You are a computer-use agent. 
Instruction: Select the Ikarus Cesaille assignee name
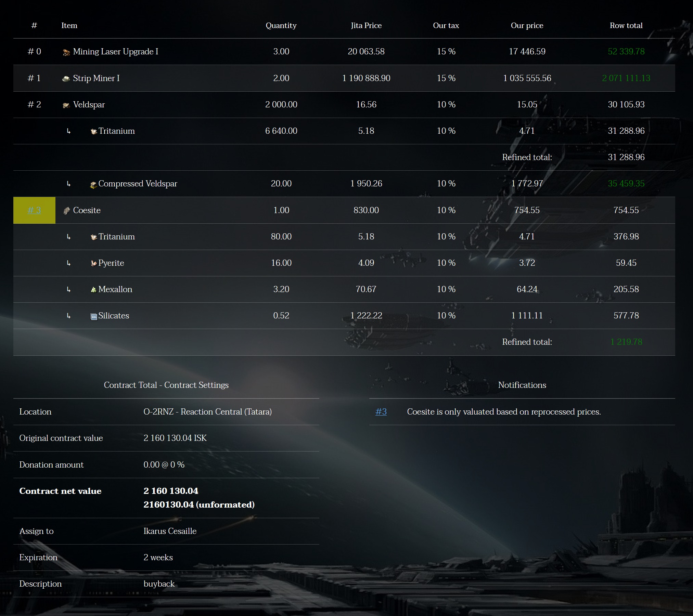click(170, 531)
